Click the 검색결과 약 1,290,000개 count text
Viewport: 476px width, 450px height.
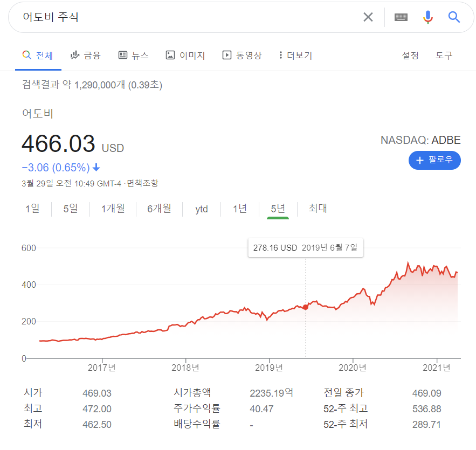click(x=92, y=85)
